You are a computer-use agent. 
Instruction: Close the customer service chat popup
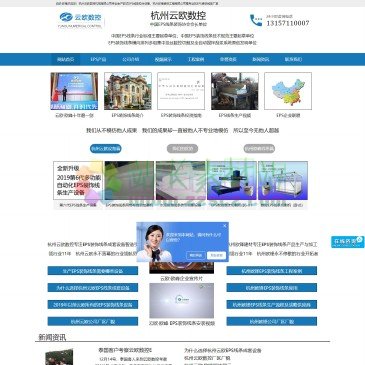225,226
